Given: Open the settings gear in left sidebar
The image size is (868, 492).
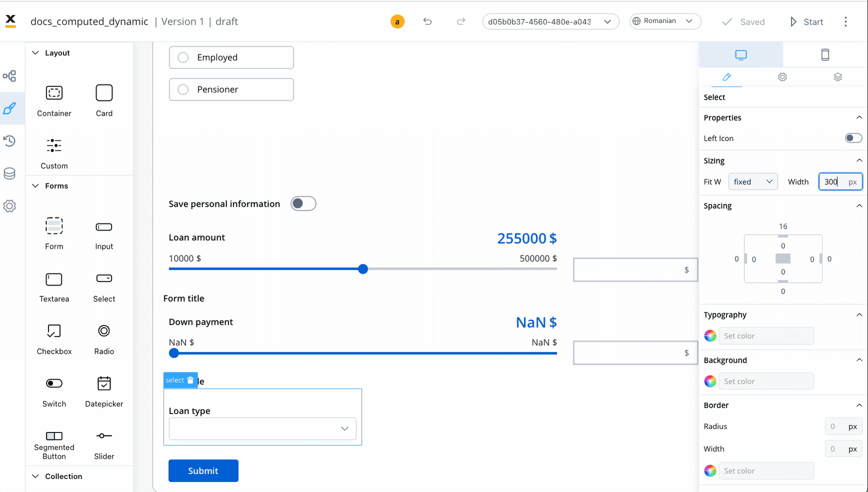Looking at the screenshot, I should click(x=9, y=206).
